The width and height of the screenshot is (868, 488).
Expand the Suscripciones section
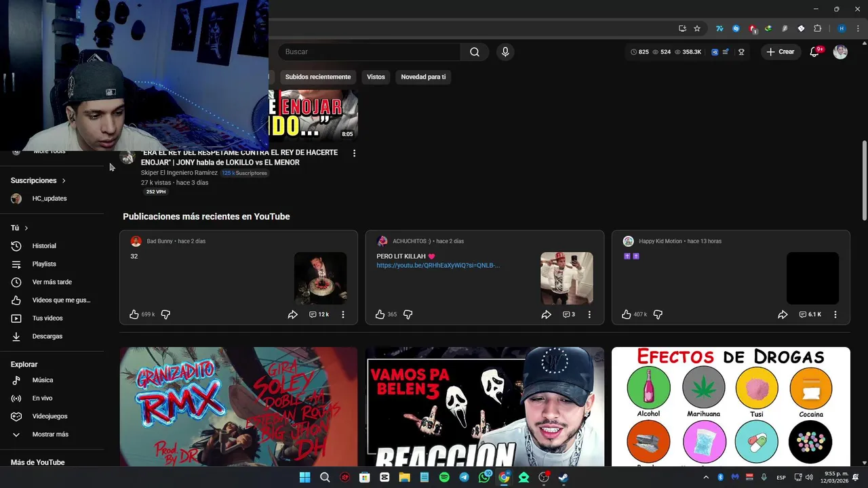[39, 180]
